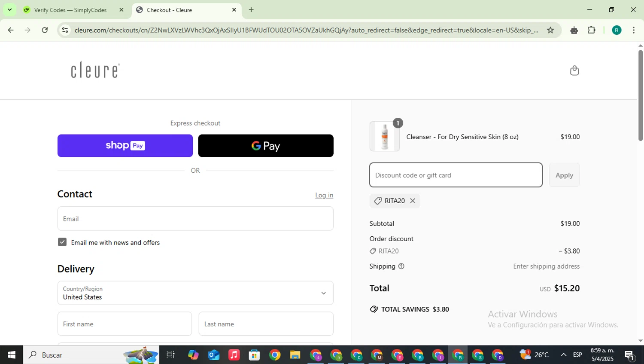Viewport: 644px width, 364px height.
Task: Open the first Google Chrome taskbar icon
Action: point(275,355)
